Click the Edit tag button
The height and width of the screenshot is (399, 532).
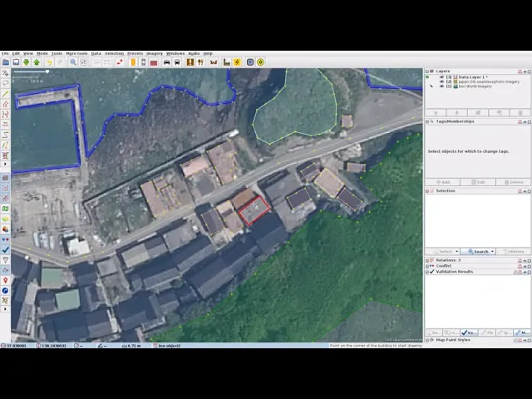click(x=478, y=182)
